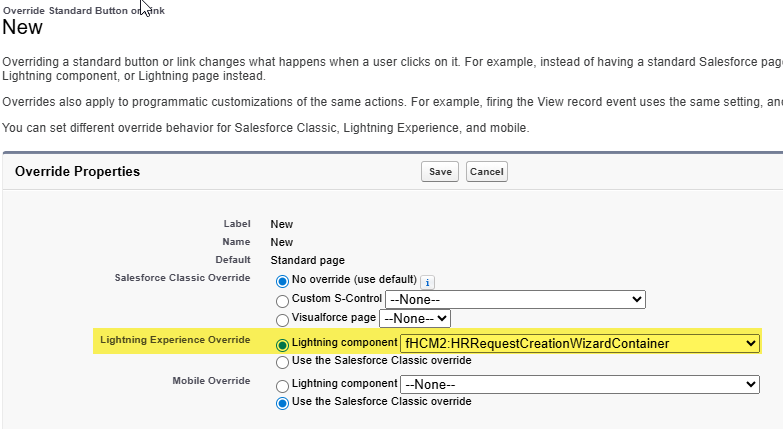Select the Visualforce page radio option
The height and width of the screenshot is (429, 783).
pyautogui.click(x=282, y=318)
